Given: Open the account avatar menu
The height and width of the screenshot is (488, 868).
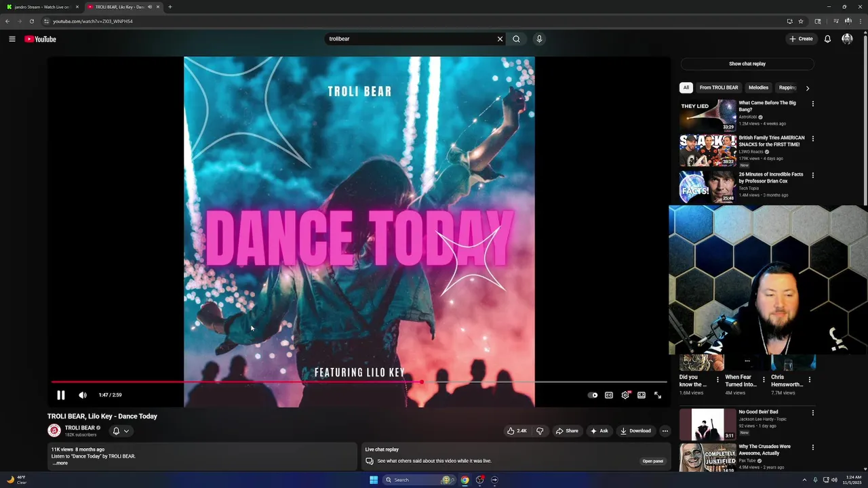Looking at the screenshot, I should (847, 39).
